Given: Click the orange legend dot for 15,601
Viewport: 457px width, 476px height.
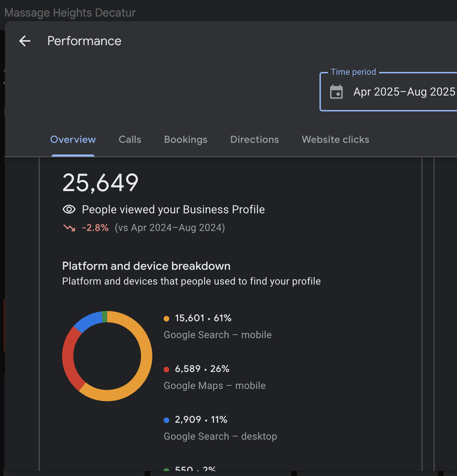Looking at the screenshot, I should (x=166, y=319).
